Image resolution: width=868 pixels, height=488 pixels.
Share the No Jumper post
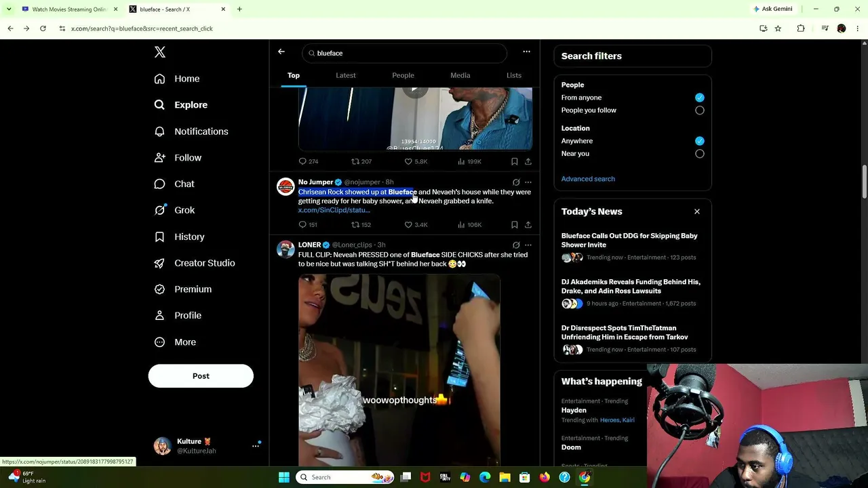coord(528,224)
